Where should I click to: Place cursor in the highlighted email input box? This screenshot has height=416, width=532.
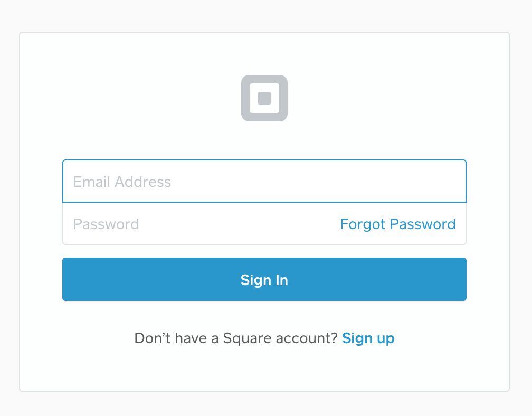pos(264,181)
